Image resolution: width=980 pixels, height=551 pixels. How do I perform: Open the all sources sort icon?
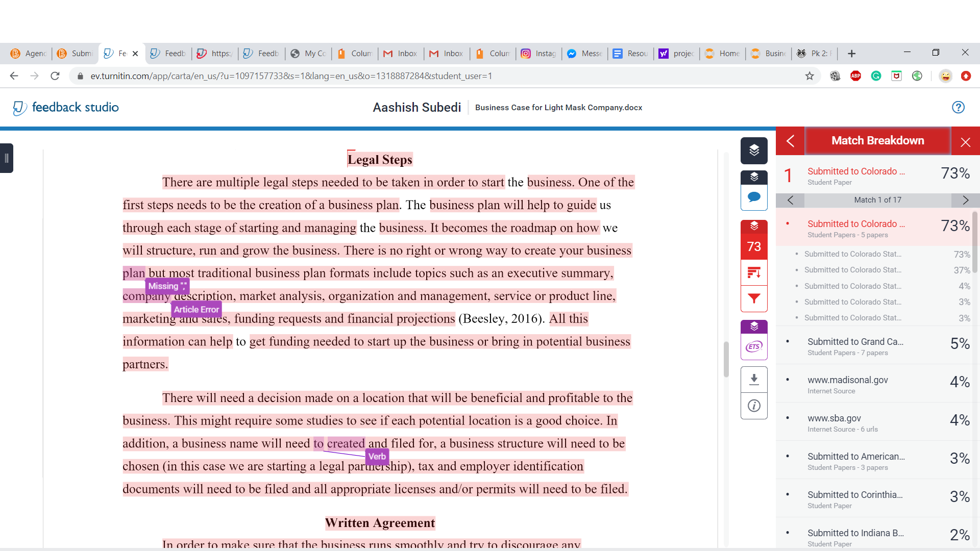click(x=754, y=272)
